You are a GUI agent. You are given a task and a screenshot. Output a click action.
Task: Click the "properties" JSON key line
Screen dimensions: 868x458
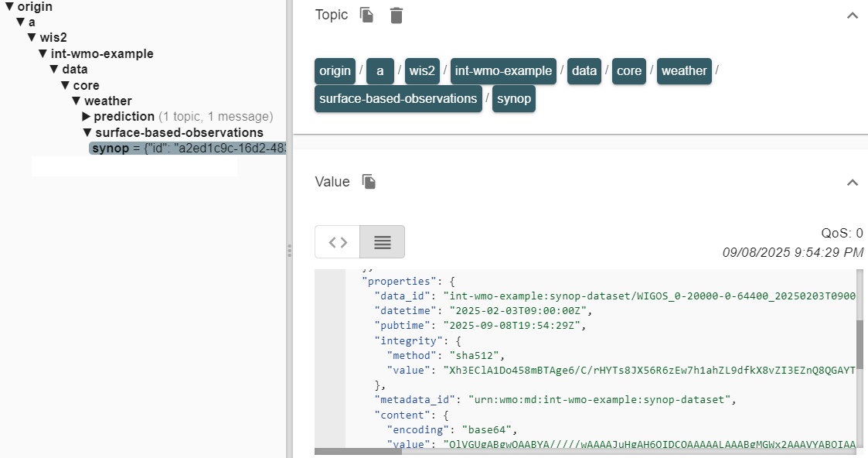pyautogui.click(x=408, y=282)
